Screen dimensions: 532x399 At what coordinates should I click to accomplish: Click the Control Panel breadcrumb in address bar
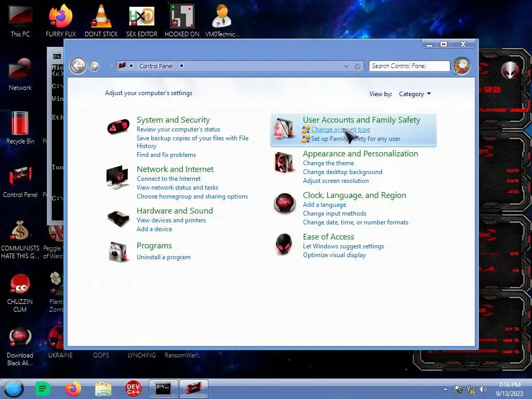pyautogui.click(x=156, y=66)
